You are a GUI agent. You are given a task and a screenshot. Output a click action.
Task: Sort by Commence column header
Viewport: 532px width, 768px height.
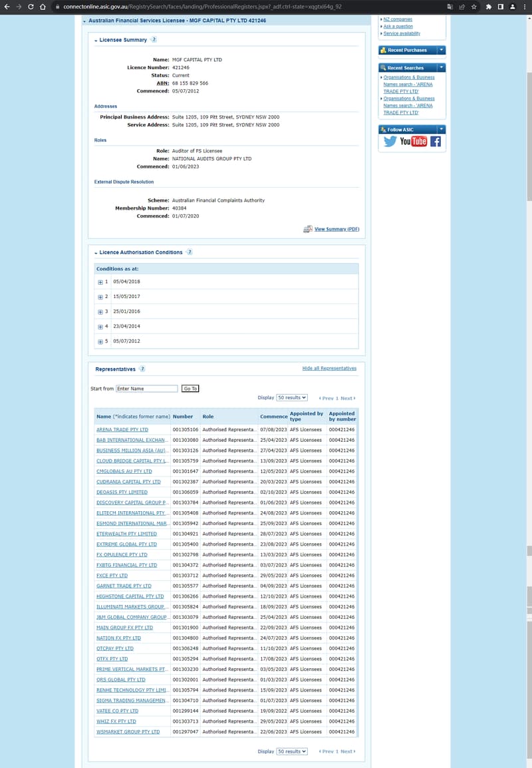point(273,417)
